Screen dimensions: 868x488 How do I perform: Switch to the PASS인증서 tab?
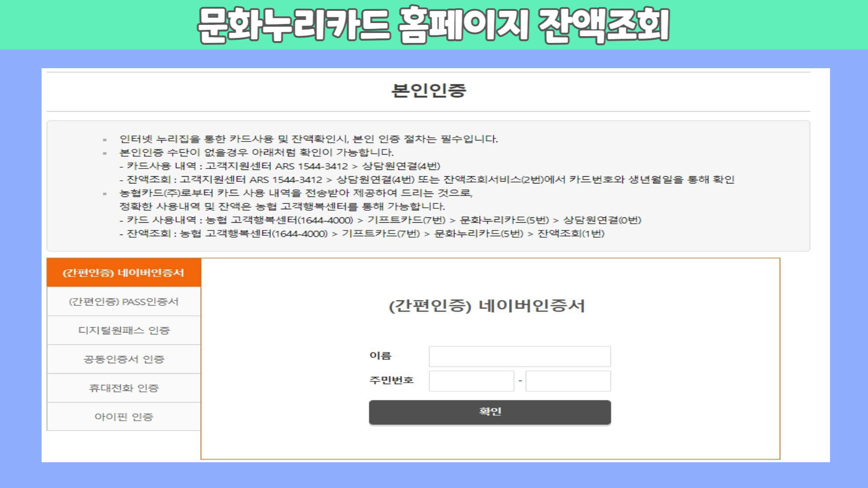coord(123,302)
